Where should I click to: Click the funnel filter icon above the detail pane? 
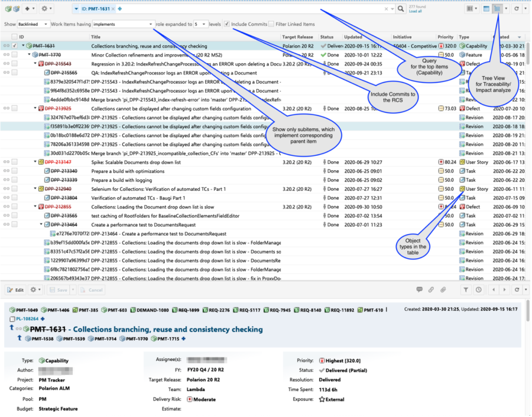coord(467,289)
